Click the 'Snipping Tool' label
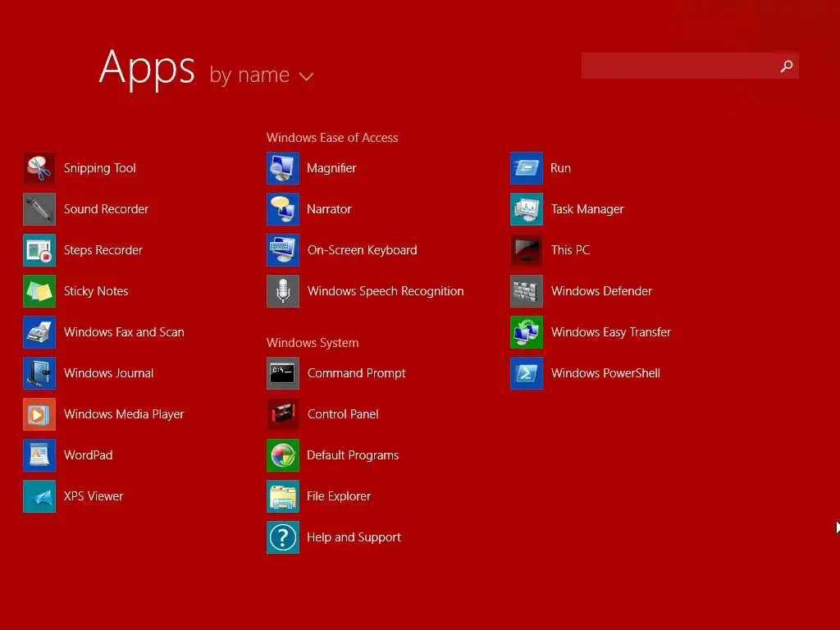 [x=99, y=168]
